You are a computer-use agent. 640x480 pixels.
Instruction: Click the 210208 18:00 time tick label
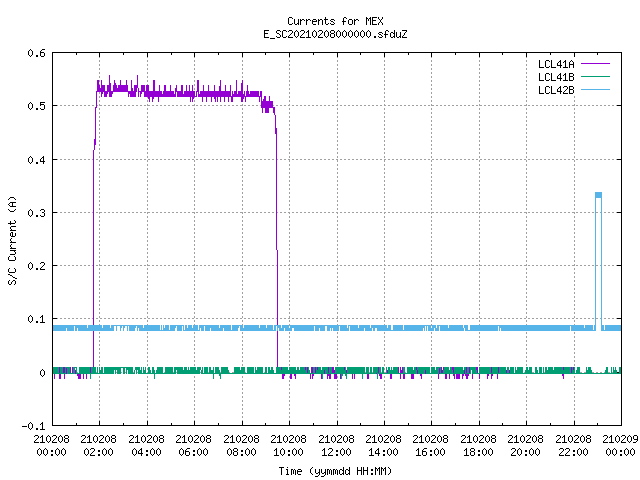pyautogui.click(x=478, y=446)
